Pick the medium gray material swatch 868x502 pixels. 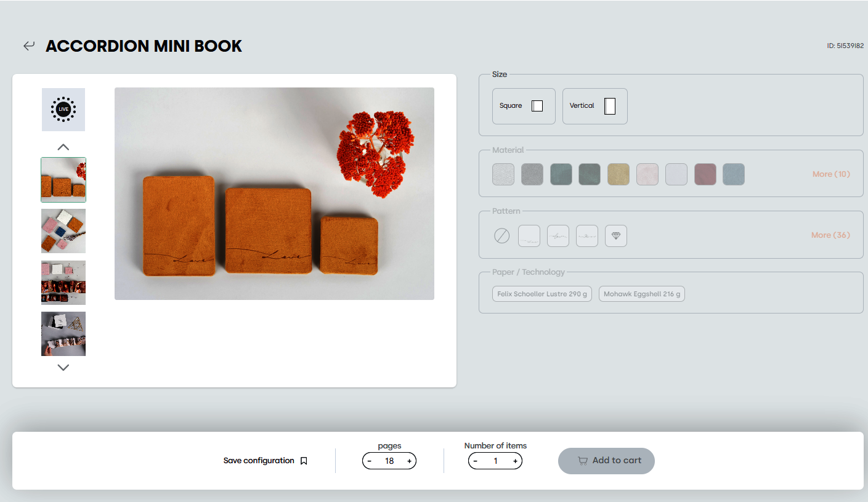[x=532, y=174]
